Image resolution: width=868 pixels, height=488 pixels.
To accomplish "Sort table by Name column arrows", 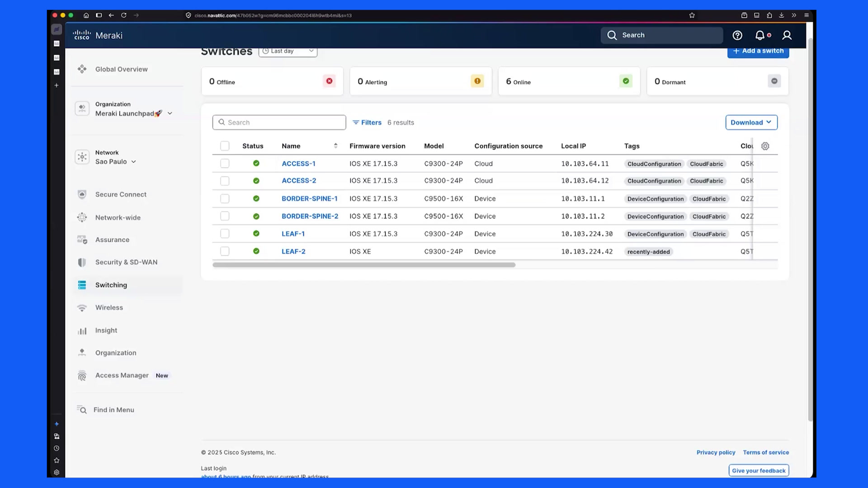I will point(335,145).
